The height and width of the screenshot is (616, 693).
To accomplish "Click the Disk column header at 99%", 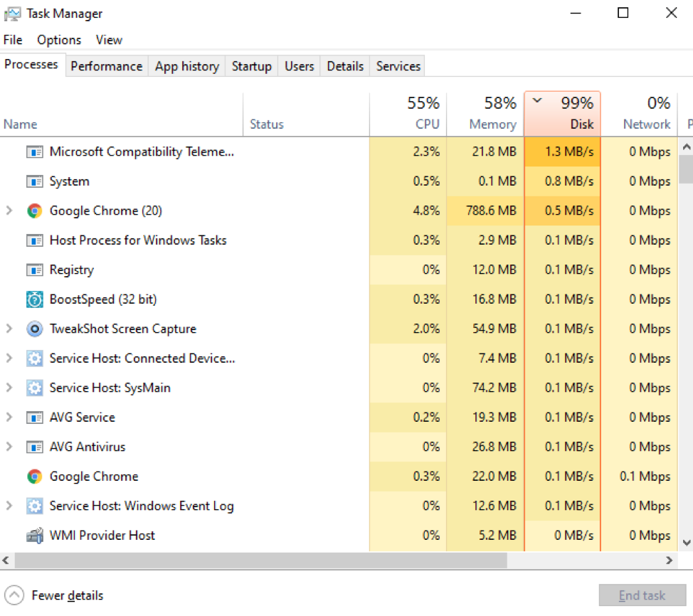I will (562, 115).
